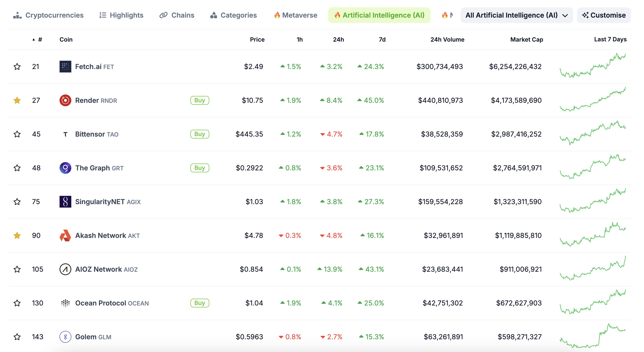
Task: Sort the table by Price header
Action: pos(257,39)
